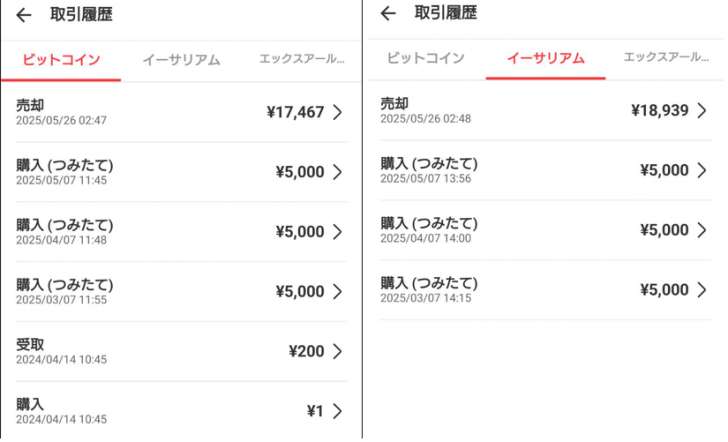Expand 2025/05/07 13:56 Ethereum つみたて entry
The image size is (728, 442).
[x=546, y=170]
